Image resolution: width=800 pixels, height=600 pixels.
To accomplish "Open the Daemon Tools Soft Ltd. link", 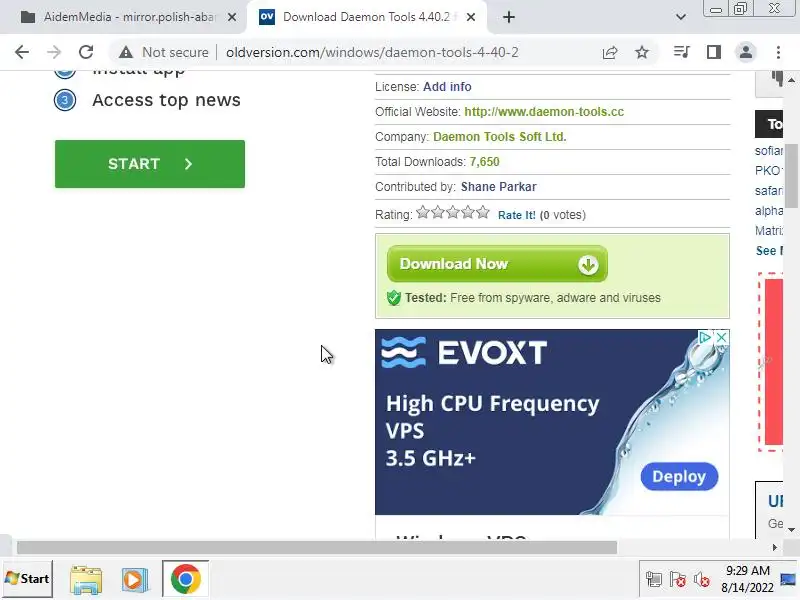I will pos(499,137).
